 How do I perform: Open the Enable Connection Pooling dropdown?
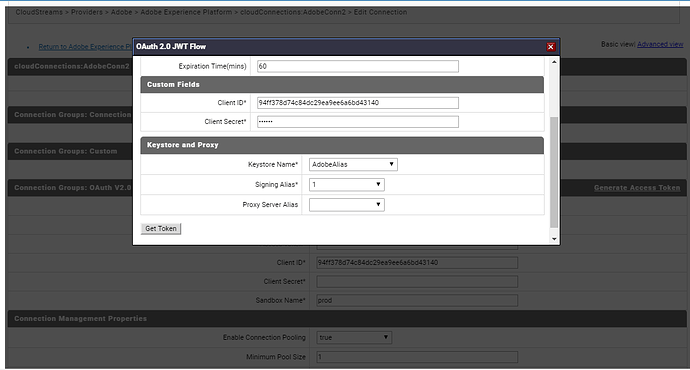[354, 337]
